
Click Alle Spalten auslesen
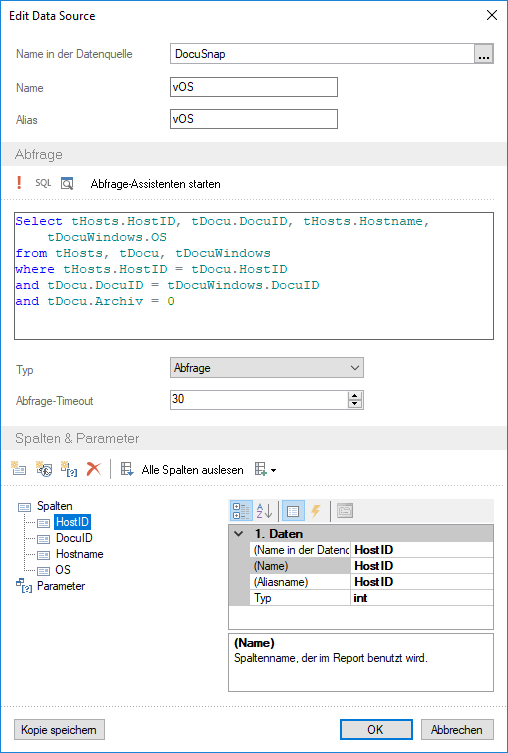click(x=192, y=470)
